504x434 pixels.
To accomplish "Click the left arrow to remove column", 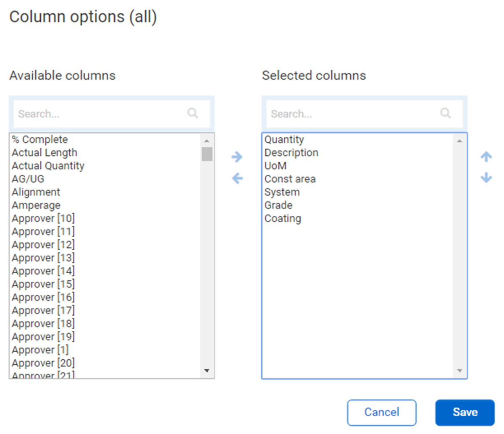I will [x=237, y=178].
